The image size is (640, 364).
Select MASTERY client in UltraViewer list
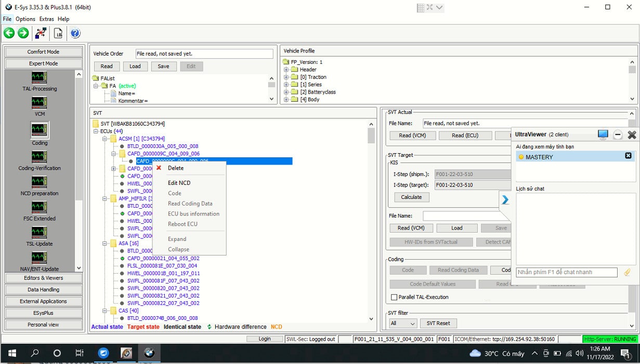[575, 156]
